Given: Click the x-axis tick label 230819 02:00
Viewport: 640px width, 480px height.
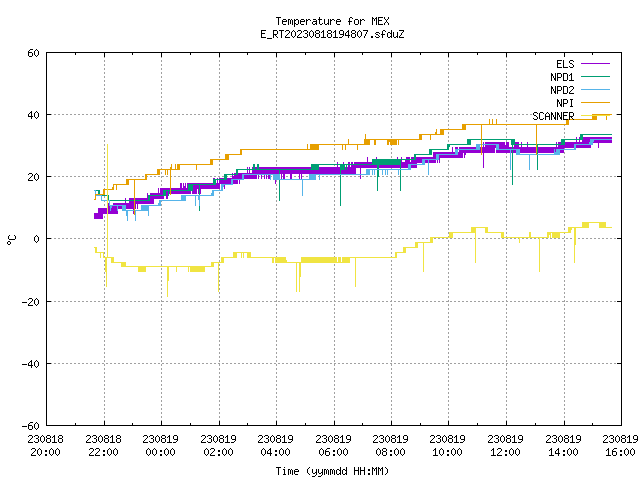Looking at the screenshot, I should (218, 446).
